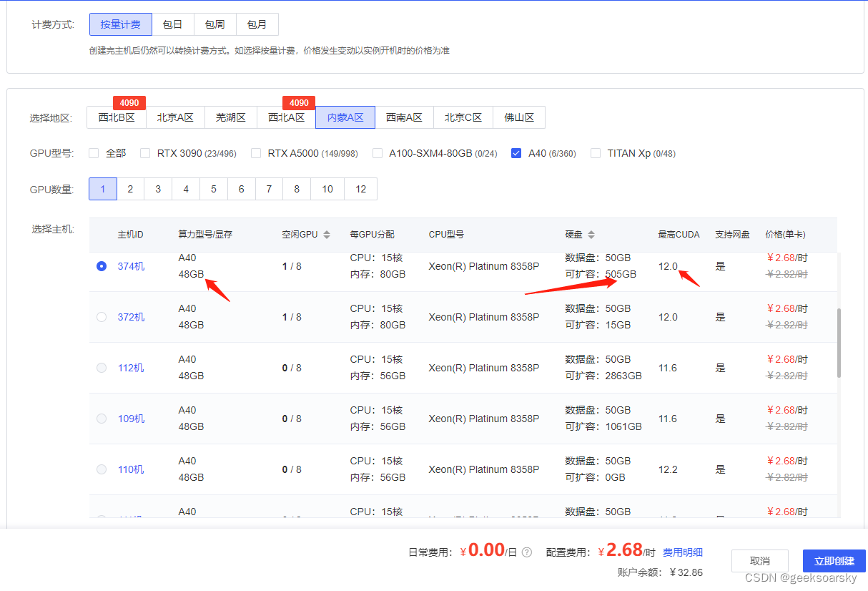Set GPU count to 2
868x591 pixels.
[130, 189]
